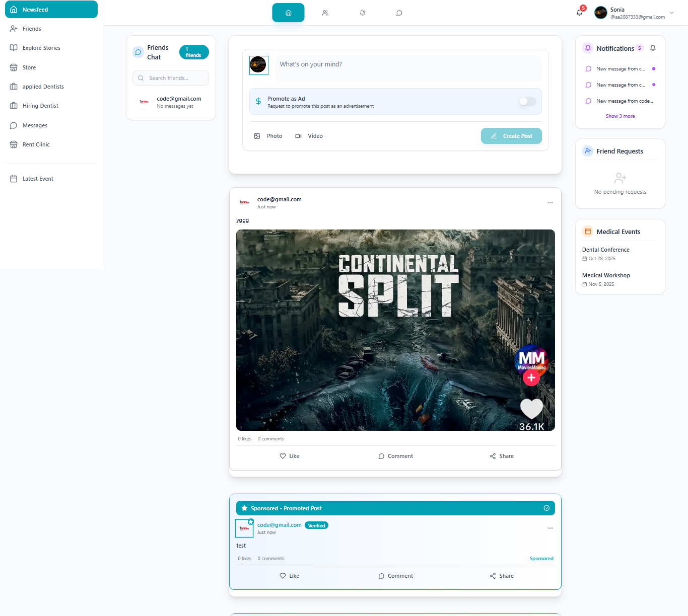Enable the Promote as Ad toggle
Image resolution: width=688 pixels, height=616 pixels.
(527, 102)
